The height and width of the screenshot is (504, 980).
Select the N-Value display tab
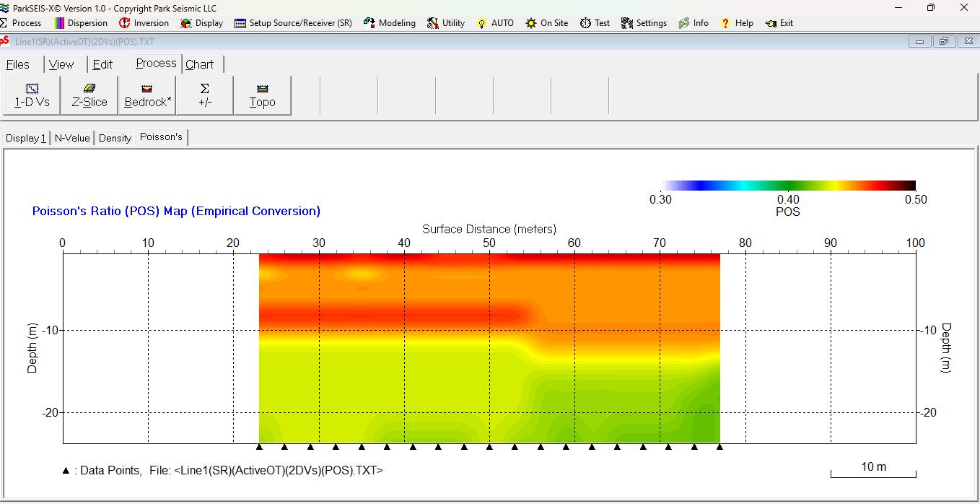(72, 138)
